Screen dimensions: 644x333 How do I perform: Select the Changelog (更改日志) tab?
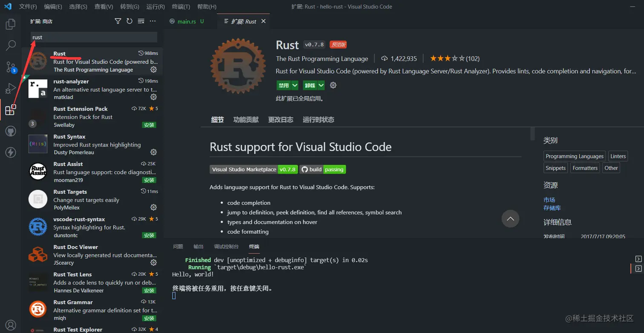pyautogui.click(x=281, y=120)
